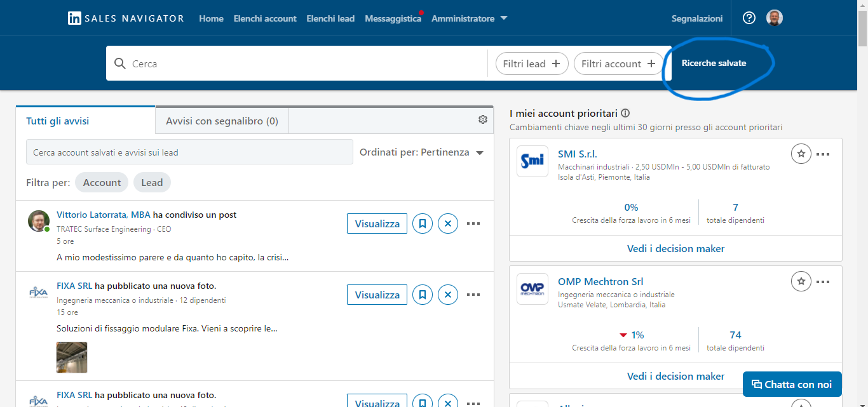
Task: Click Vedi i decision maker for OMP Mechtron
Action: pyautogui.click(x=675, y=376)
